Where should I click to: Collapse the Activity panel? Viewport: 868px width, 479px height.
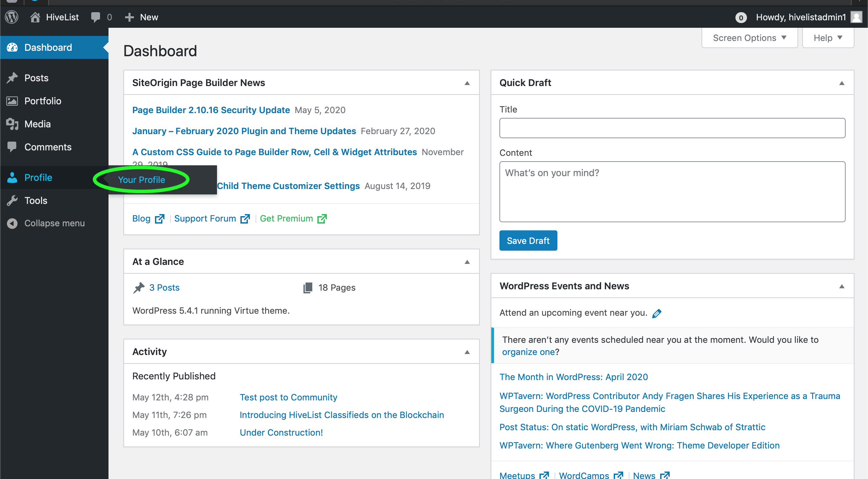[467, 352]
